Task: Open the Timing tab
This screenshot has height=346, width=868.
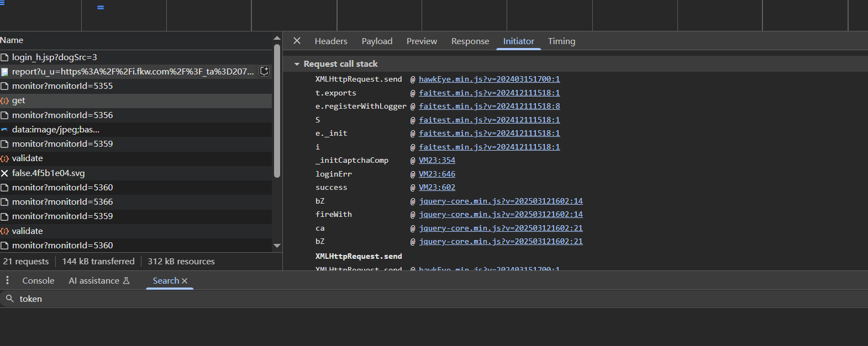Action: 561,41
